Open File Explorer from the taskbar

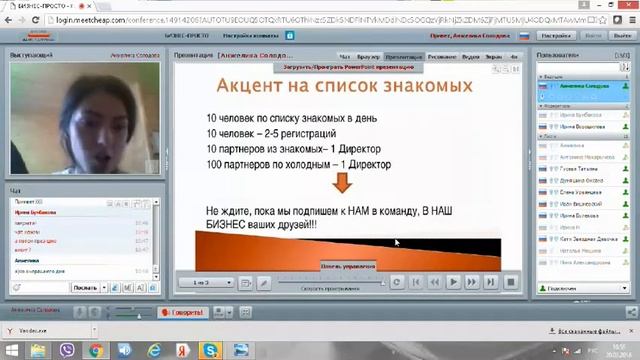point(38,350)
